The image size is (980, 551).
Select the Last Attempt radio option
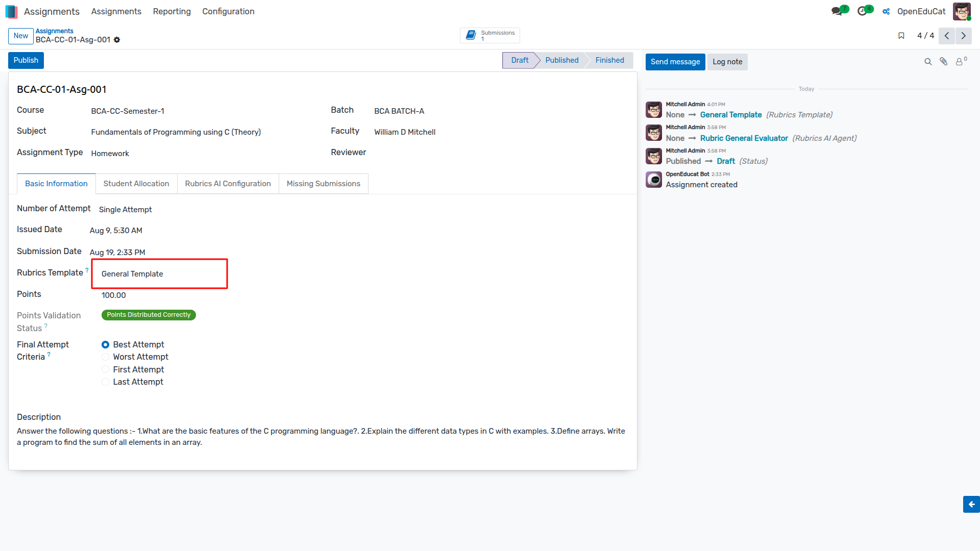pyautogui.click(x=105, y=382)
